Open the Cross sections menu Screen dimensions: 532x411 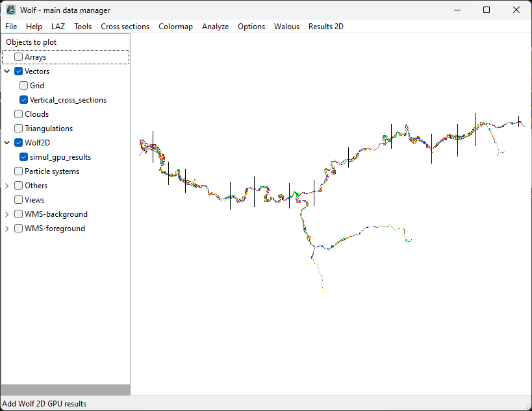(125, 27)
